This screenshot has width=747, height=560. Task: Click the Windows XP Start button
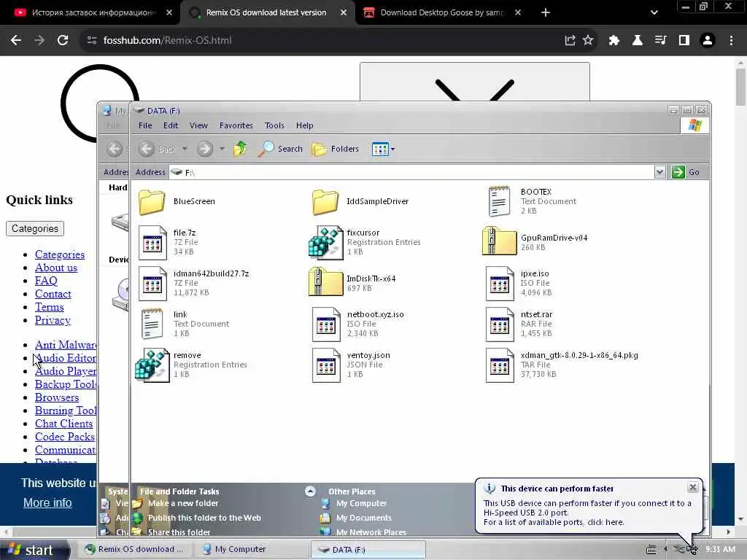click(32, 550)
